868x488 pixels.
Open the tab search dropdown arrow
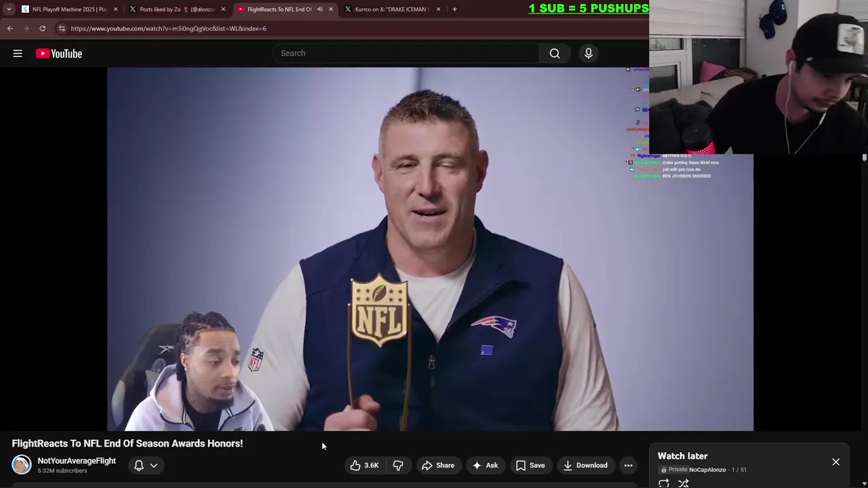pyautogui.click(x=9, y=9)
